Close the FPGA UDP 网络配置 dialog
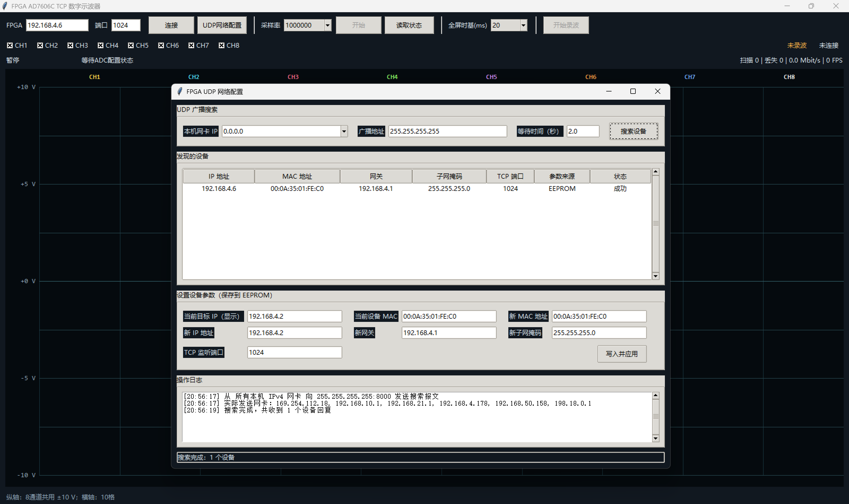The image size is (849, 504). [658, 91]
